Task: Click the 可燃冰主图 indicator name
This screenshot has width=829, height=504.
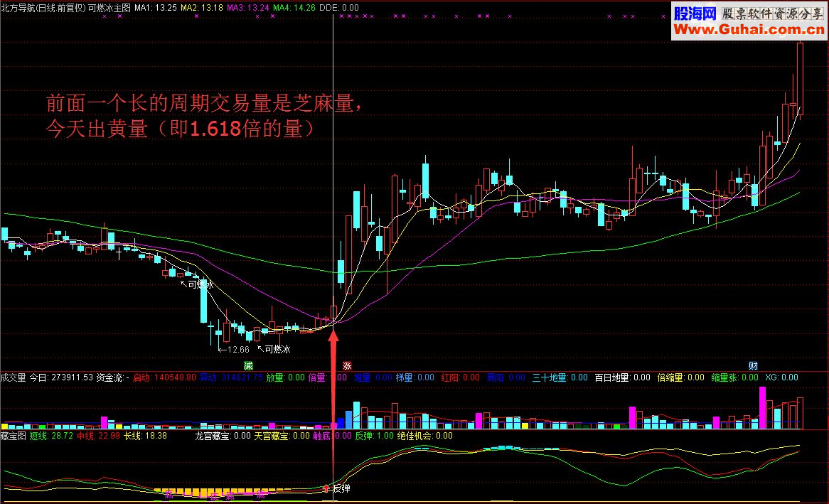Action: [x=109, y=8]
